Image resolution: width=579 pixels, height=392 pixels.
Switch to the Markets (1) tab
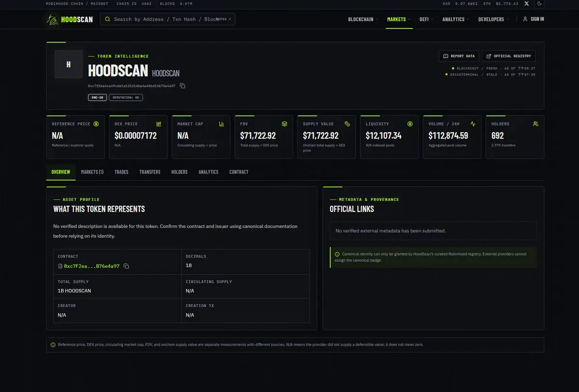coord(92,172)
